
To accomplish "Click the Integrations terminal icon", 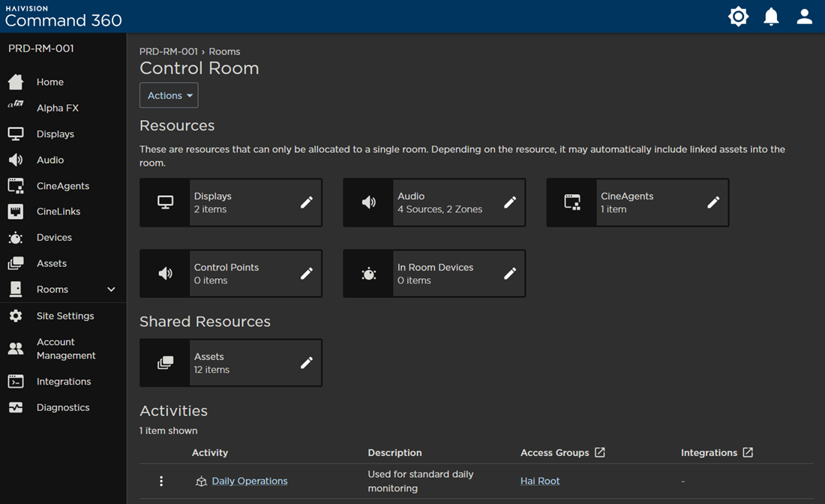I will point(16,382).
